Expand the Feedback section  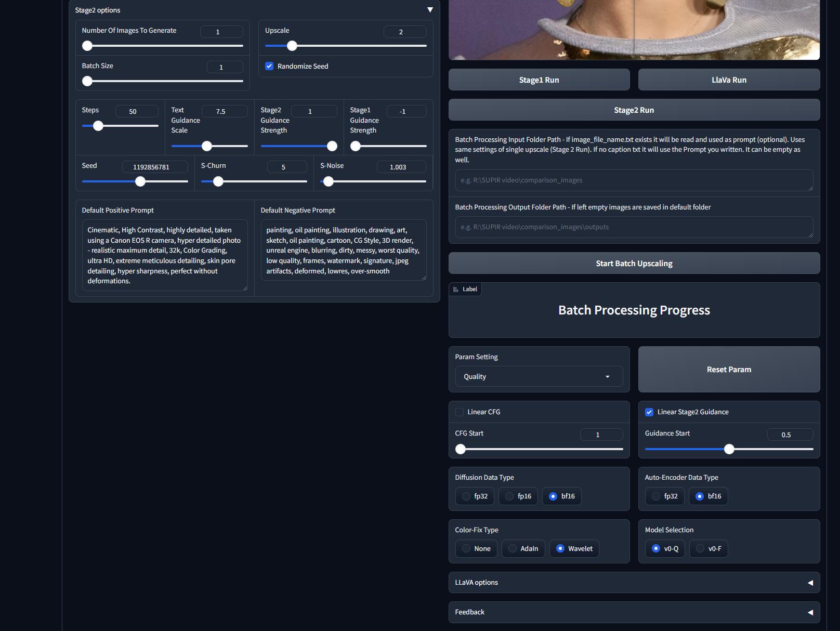pos(810,612)
